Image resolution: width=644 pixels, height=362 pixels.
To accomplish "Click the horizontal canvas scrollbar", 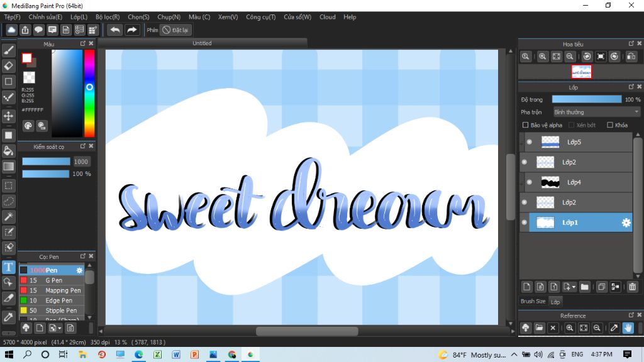I will click(307, 331).
